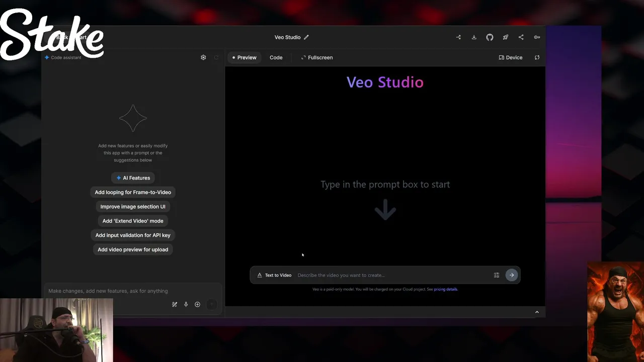Switch to the Preview tab
The image size is (644, 362).
point(244,57)
